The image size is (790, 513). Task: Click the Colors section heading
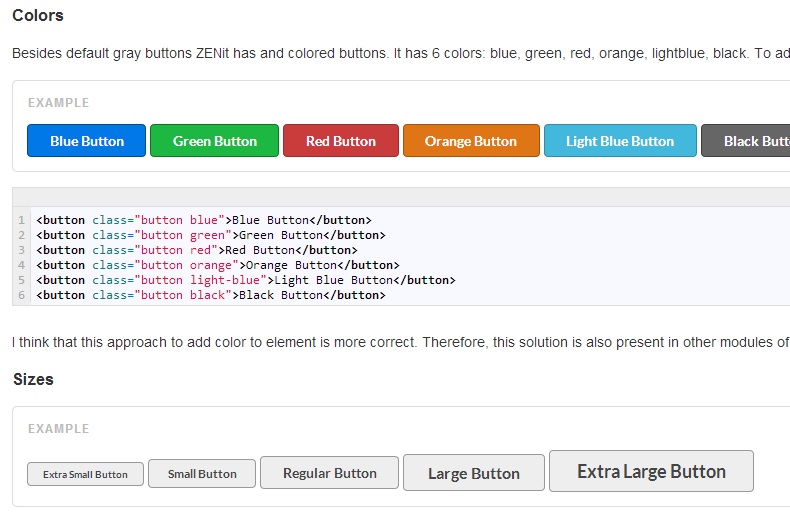point(38,16)
